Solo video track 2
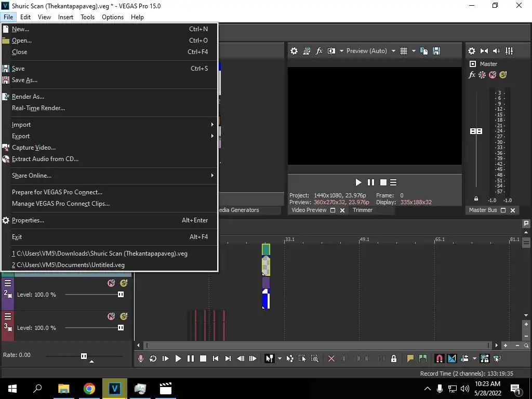This screenshot has width=532, height=399. click(124, 283)
